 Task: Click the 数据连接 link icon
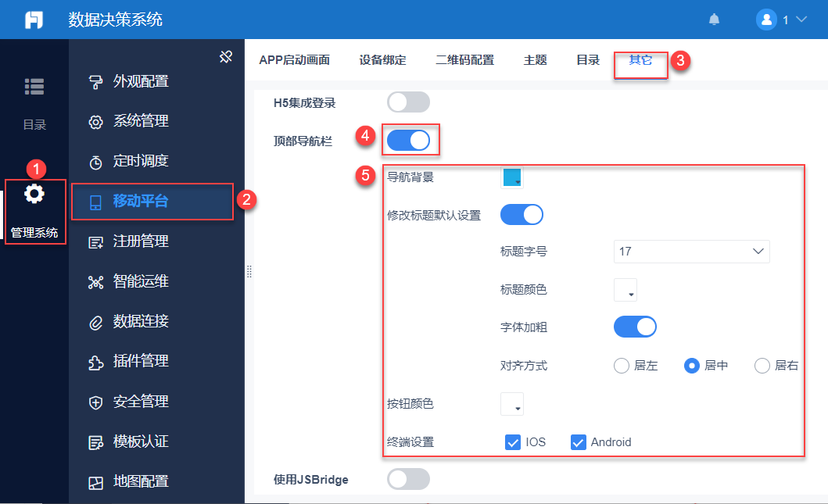[x=95, y=323]
